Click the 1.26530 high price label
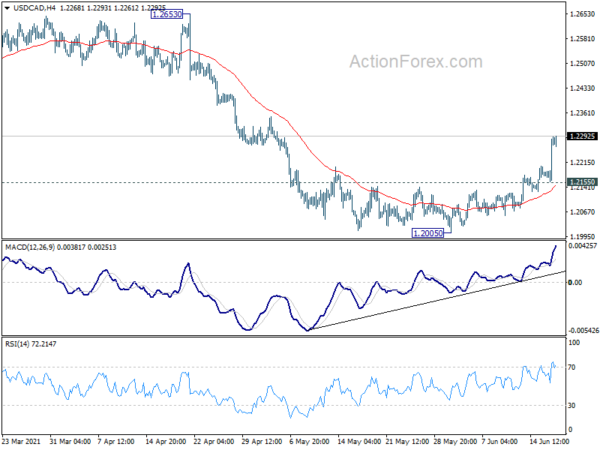600x450 pixels. click(x=166, y=15)
